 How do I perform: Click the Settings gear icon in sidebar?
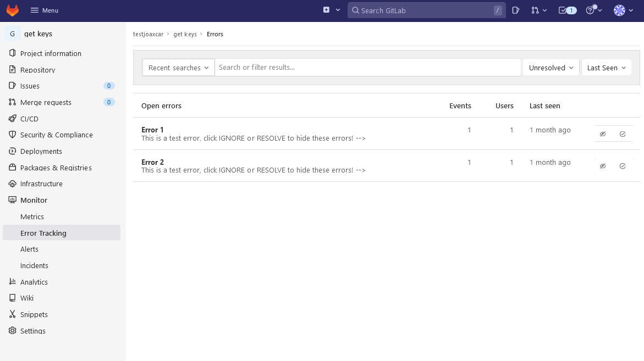(x=13, y=331)
